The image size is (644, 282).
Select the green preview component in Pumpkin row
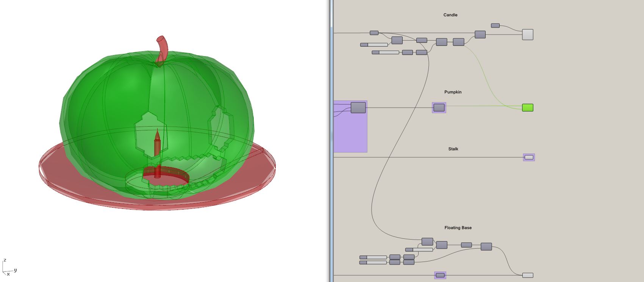[527, 108]
